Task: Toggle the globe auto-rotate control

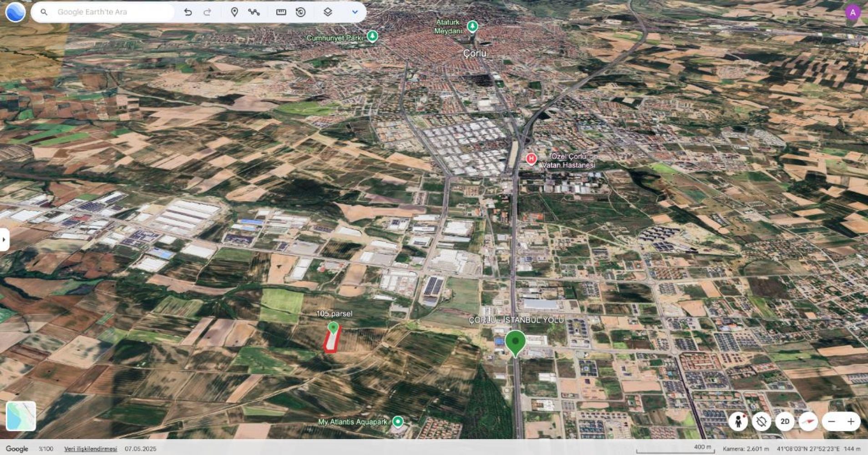Action: click(761, 421)
